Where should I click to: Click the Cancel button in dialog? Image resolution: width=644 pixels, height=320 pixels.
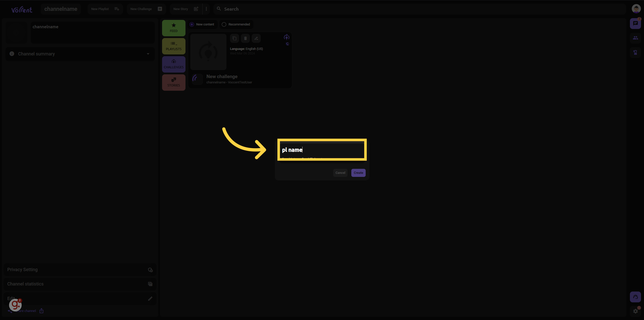pyautogui.click(x=340, y=173)
